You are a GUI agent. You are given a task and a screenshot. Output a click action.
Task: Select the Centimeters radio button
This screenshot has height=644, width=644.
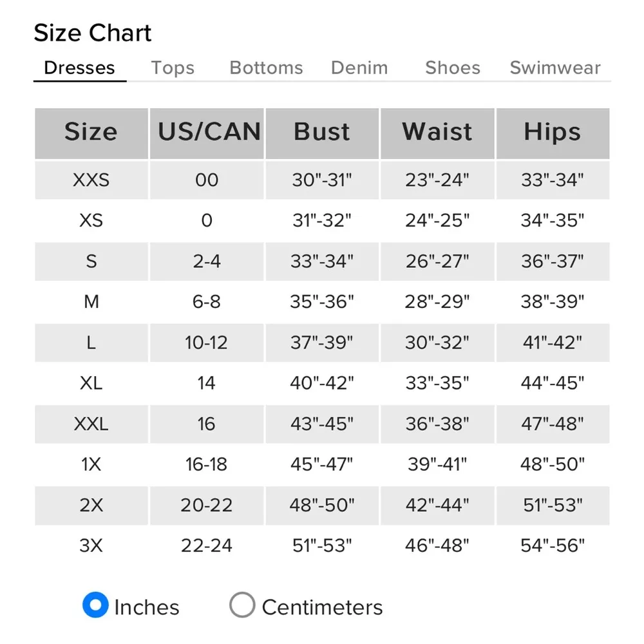tap(242, 605)
